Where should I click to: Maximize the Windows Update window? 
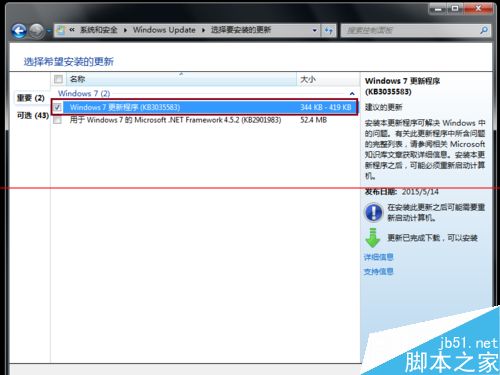point(455,9)
